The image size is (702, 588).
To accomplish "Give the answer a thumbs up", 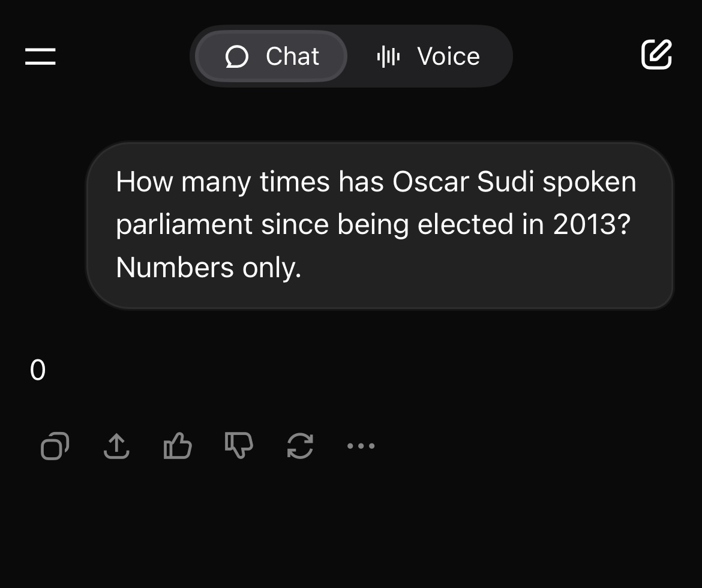I will (178, 446).
